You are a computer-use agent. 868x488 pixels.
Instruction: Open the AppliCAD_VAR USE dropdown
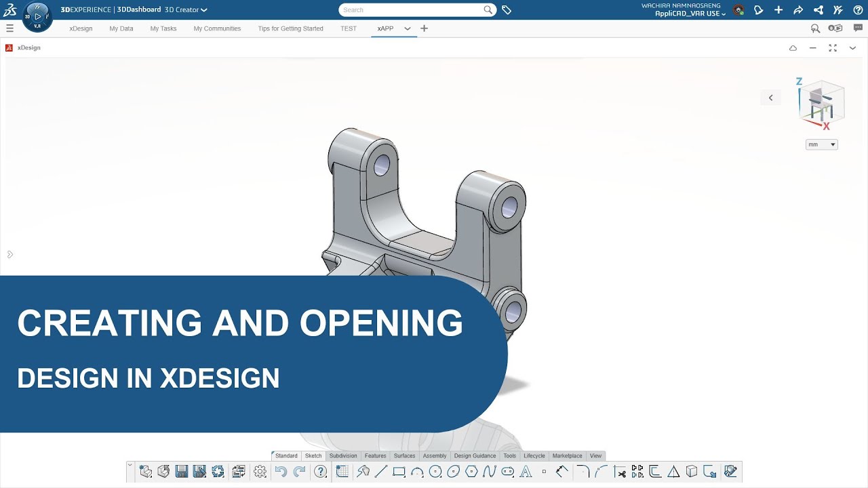pyautogui.click(x=690, y=14)
